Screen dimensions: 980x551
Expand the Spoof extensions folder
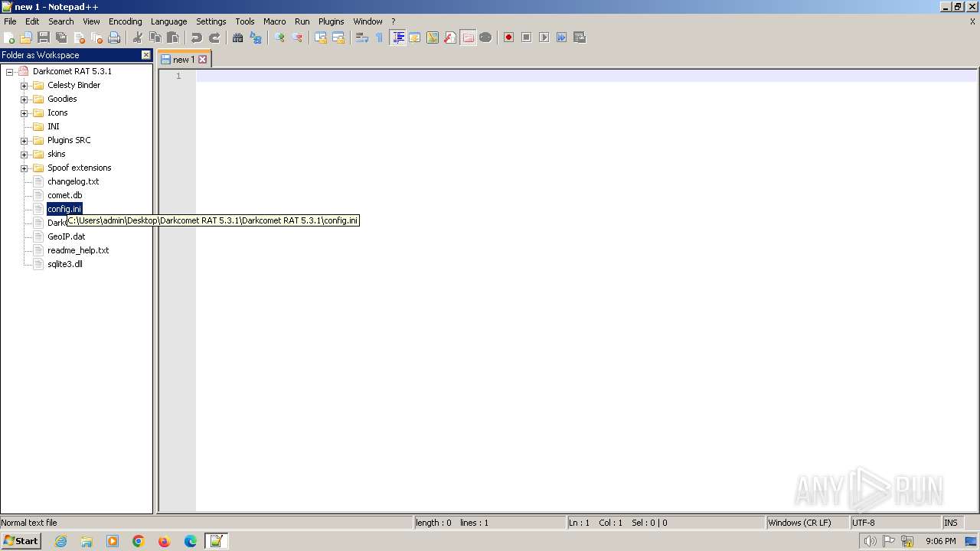pos(24,168)
